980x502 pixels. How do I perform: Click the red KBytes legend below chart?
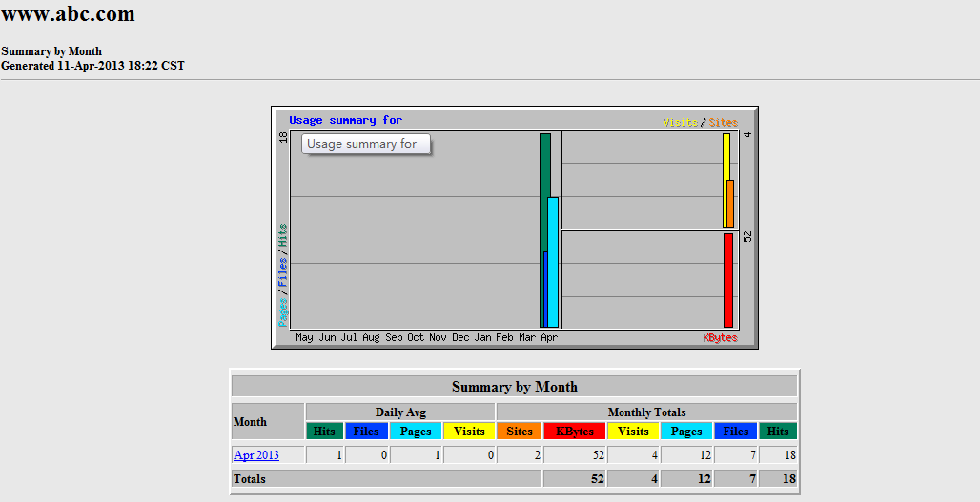tap(720, 338)
